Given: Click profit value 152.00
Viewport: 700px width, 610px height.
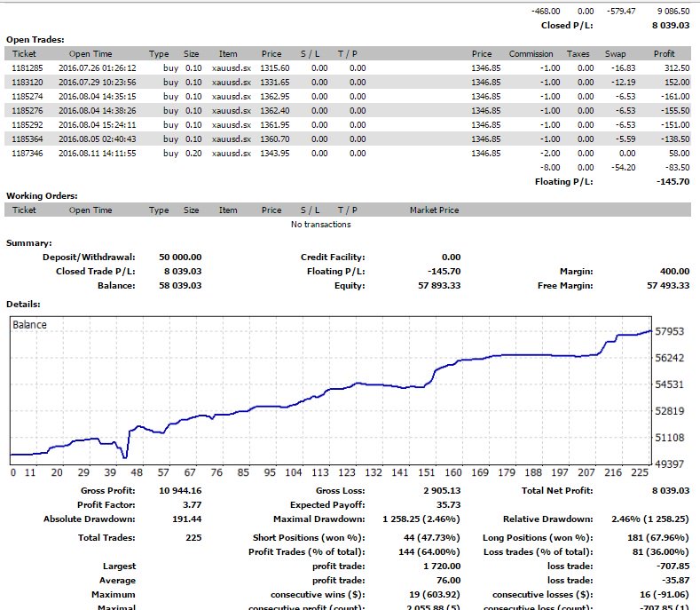Looking at the screenshot, I should click(x=677, y=83).
